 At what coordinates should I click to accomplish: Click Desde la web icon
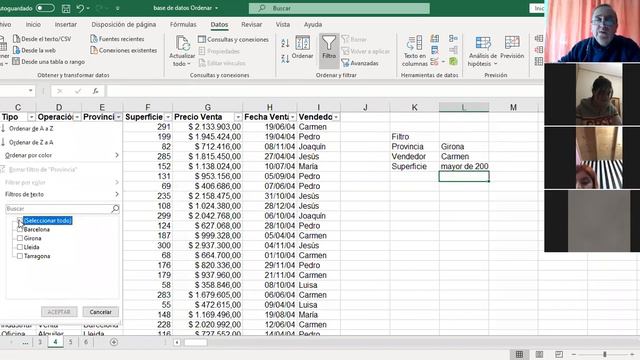[16, 50]
